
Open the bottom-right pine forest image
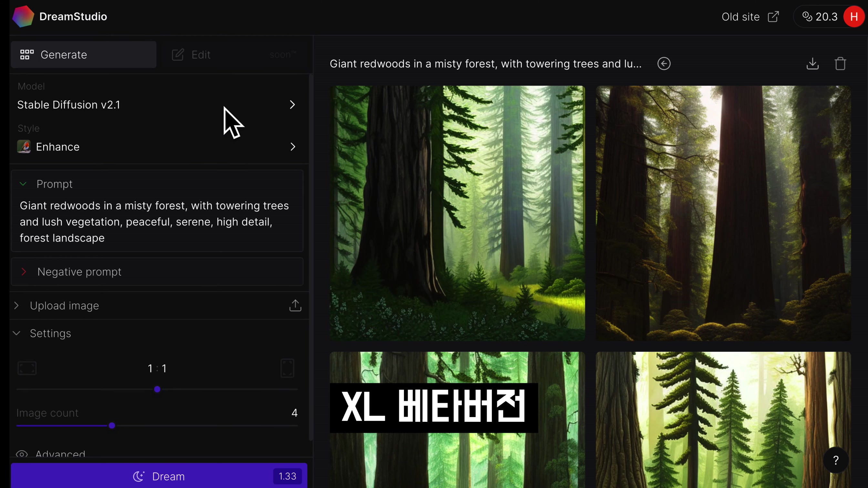[723, 420]
